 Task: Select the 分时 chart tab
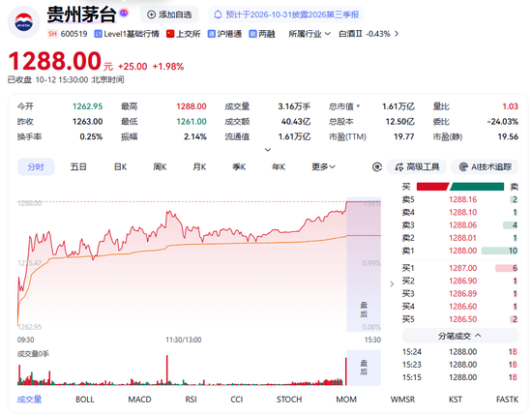click(x=36, y=167)
